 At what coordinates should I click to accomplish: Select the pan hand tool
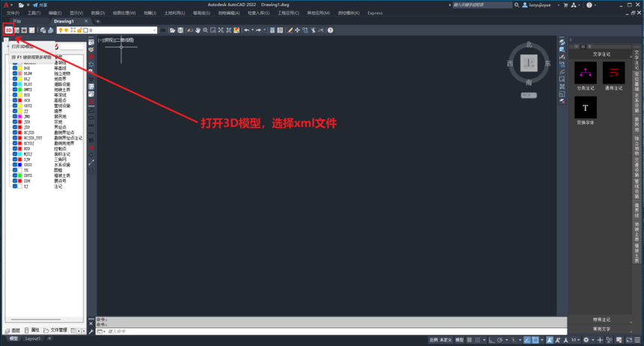pyautogui.click(x=198, y=30)
